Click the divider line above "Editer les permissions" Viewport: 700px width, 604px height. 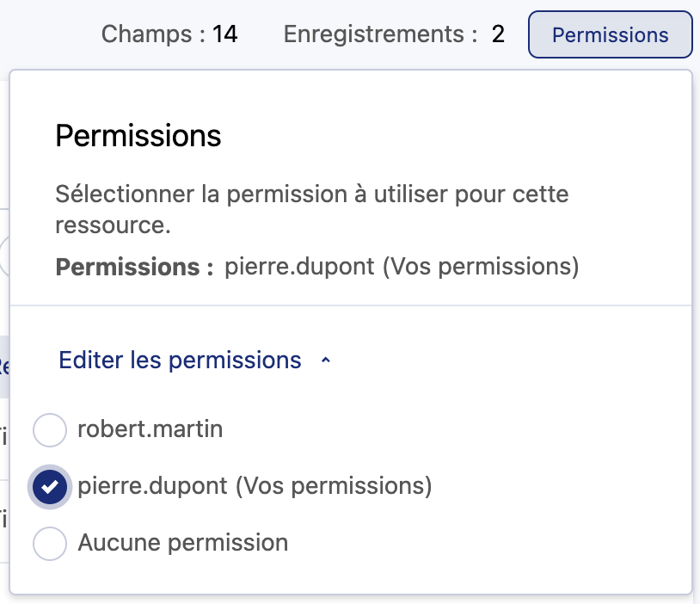point(350,305)
